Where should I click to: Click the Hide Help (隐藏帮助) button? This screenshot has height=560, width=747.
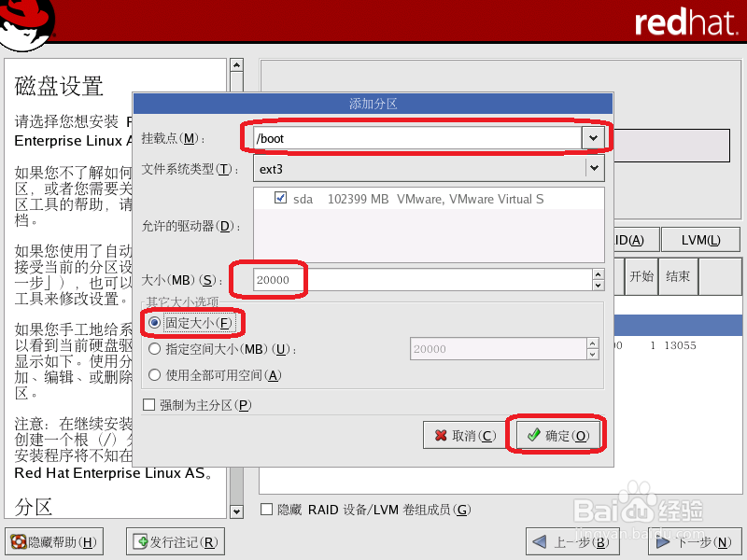[54, 541]
